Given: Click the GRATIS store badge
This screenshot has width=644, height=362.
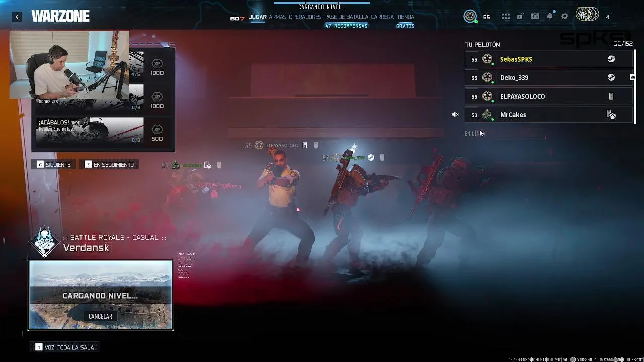Looking at the screenshot, I should coord(405,26).
